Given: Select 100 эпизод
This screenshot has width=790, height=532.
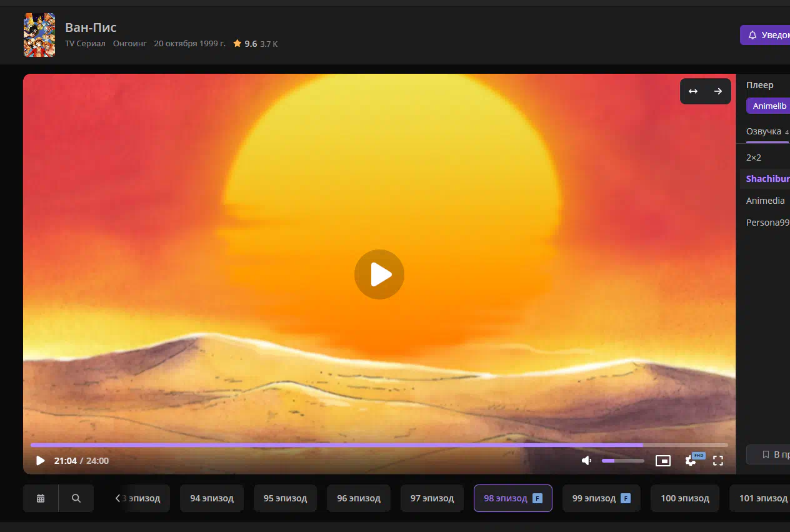Looking at the screenshot, I should [685, 498].
